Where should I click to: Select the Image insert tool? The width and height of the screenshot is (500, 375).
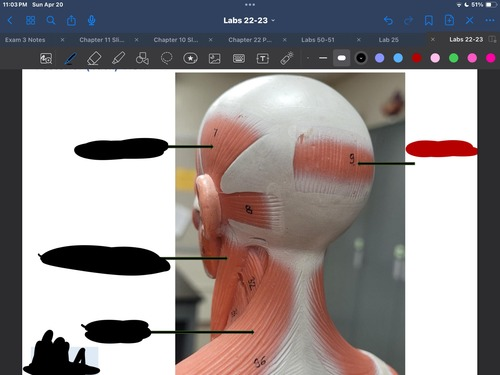tap(214, 59)
